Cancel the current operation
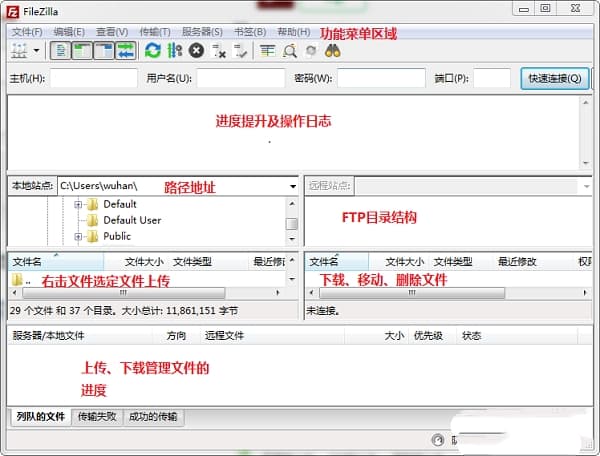Viewport: 600px width, 456px height. (196, 50)
